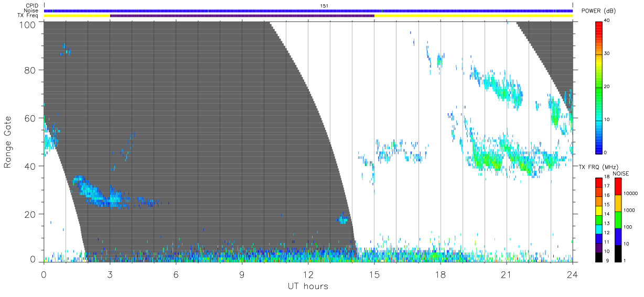
Task: Click the scatter patch near 21 UT, gate 70
Action: click(503, 90)
